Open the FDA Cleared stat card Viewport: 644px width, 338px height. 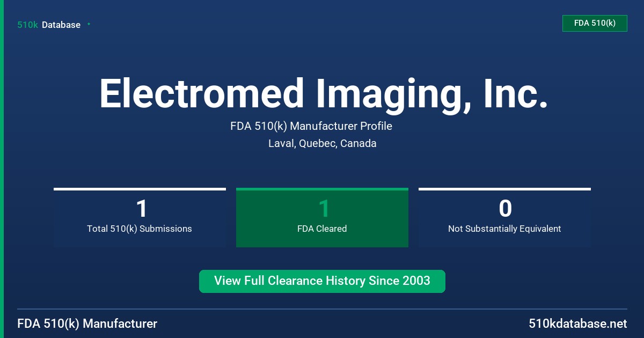click(x=322, y=217)
